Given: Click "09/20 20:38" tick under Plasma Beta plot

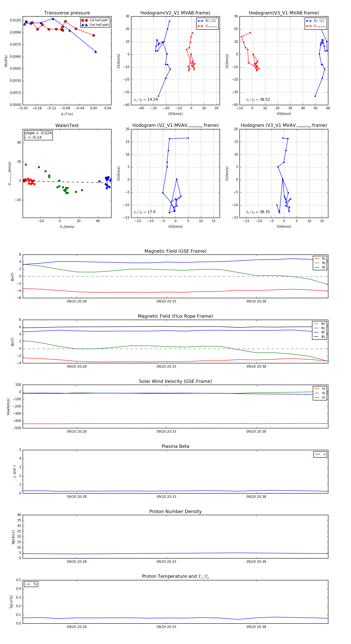Looking at the screenshot, I should coord(256,497).
